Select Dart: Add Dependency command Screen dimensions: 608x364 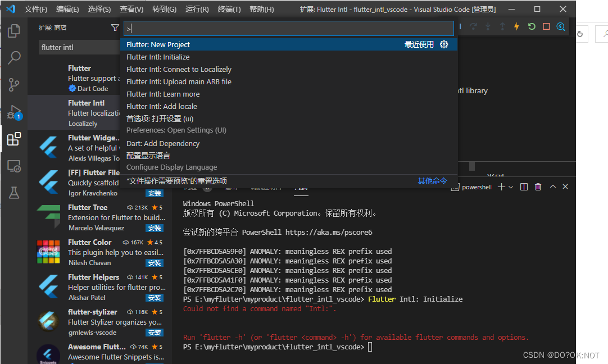click(289, 143)
